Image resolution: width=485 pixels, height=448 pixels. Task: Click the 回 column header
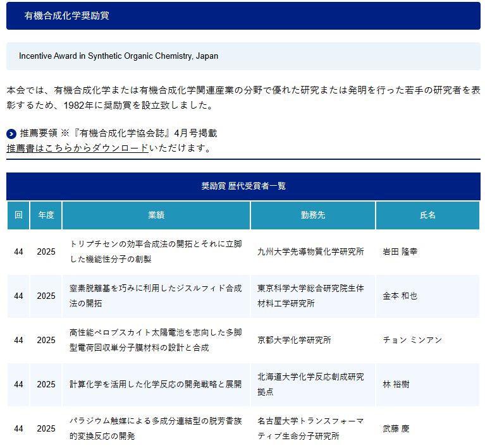[18, 215]
